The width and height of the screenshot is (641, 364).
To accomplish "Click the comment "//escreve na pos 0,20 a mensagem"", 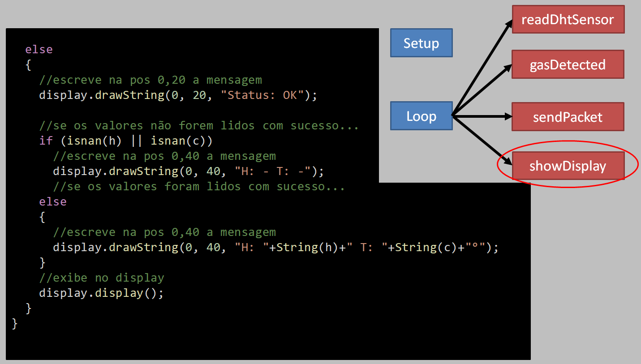I will (151, 80).
